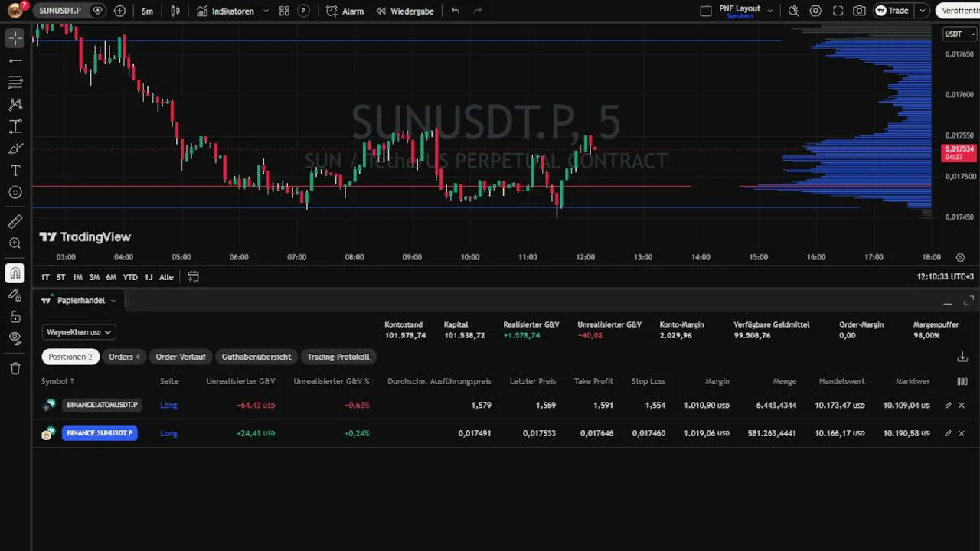
Task: Set the date range to Alle
Action: (166, 277)
